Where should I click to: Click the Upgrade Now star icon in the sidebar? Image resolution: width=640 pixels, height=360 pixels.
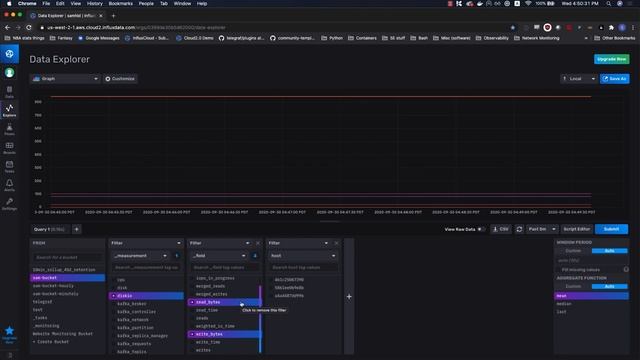[x=9, y=334]
